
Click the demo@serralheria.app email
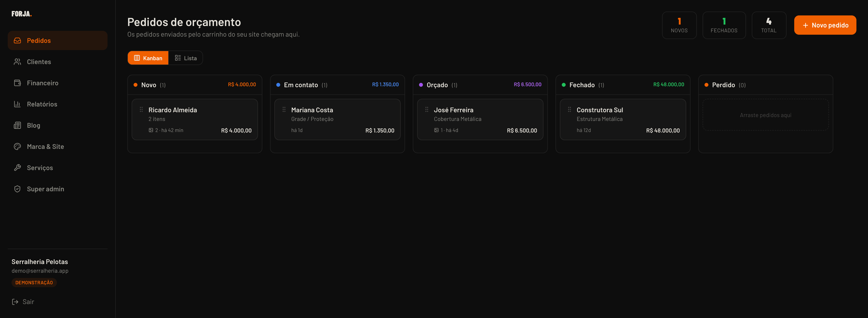[40, 271]
